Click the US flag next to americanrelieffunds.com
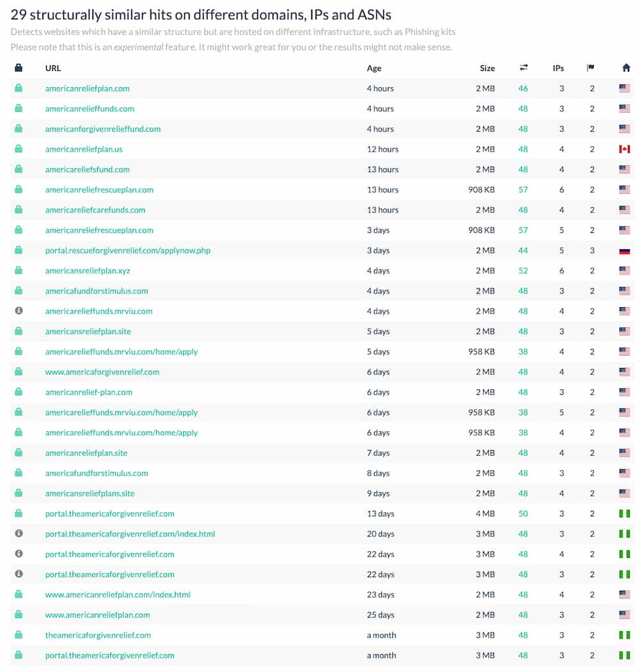This screenshot has width=640, height=672. [x=625, y=109]
